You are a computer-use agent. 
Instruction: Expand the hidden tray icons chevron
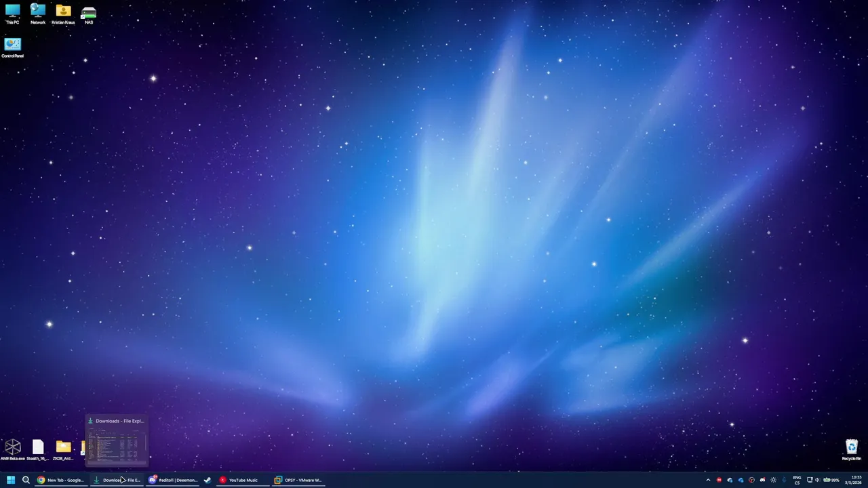pyautogui.click(x=708, y=480)
